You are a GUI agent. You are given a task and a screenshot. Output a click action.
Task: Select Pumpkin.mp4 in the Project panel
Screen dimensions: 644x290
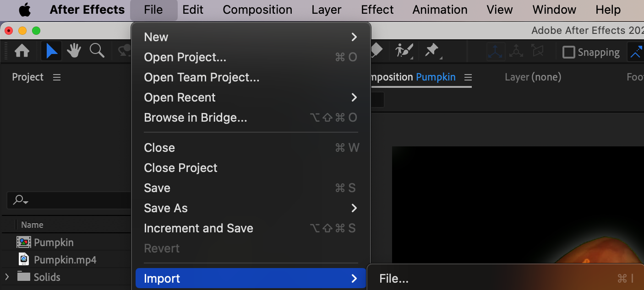[65, 260]
